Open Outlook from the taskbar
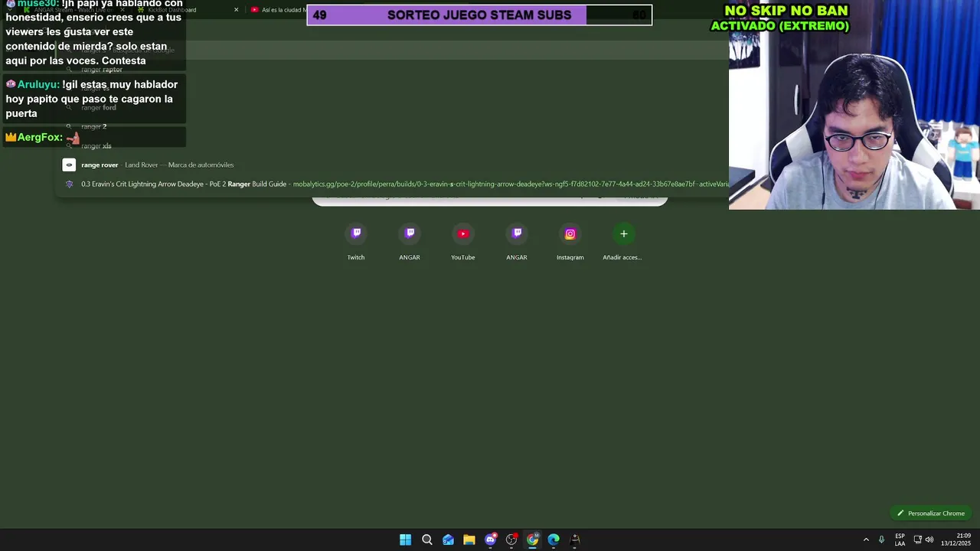This screenshot has height=551, width=980. (448, 540)
